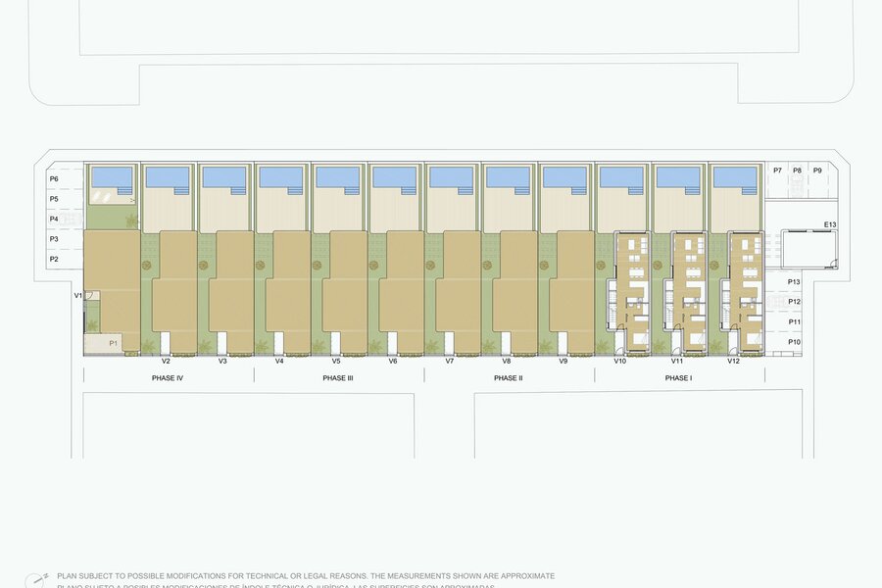
Task: Select the PHASE I label
Action: (676, 377)
